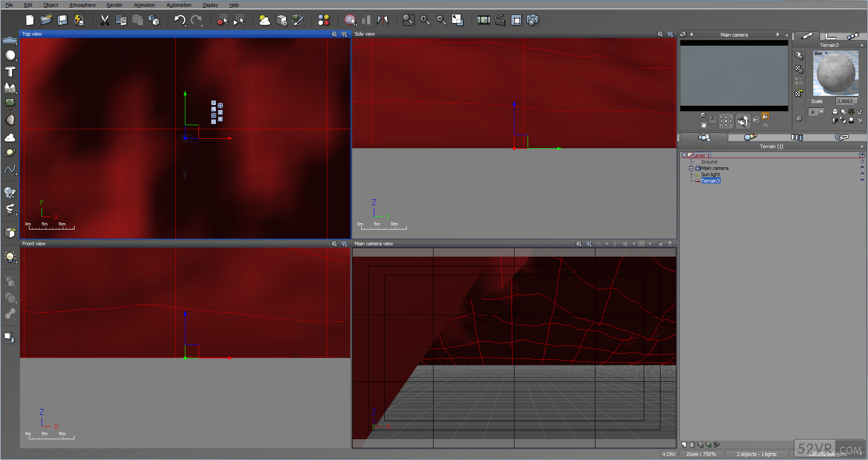This screenshot has width=868, height=460.
Task: Click the Terrain3 material preview sphere
Action: (x=836, y=73)
